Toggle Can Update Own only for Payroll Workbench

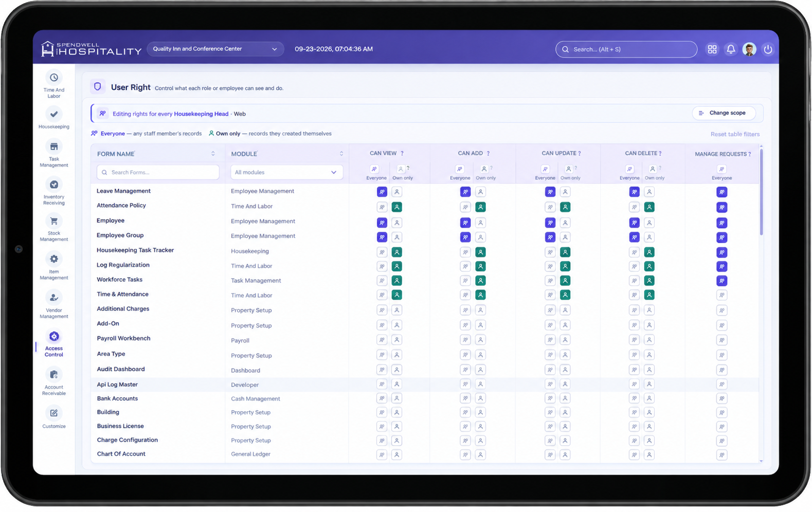point(565,340)
